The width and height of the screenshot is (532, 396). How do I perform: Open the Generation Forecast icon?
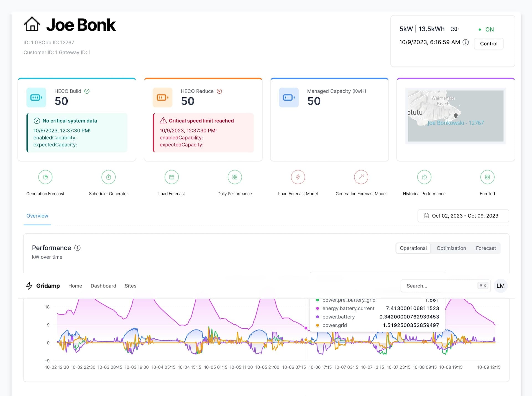[x=45, y=177]
